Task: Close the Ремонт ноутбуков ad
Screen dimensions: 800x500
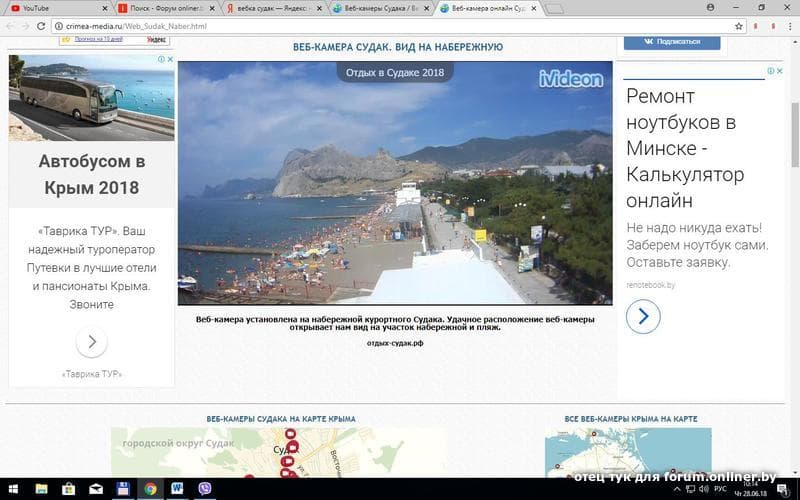Action: (x=780, y=71)
